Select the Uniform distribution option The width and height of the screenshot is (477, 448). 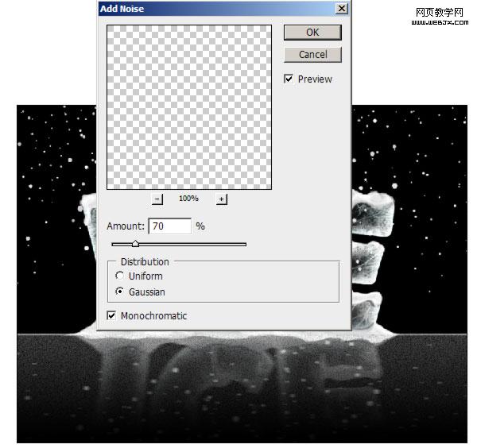pyautogui.click(x=119, y=276)
